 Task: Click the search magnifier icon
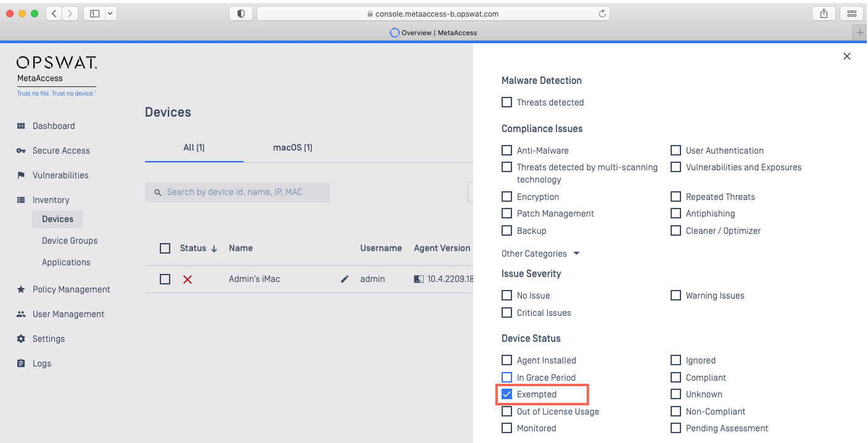point(158,193)
